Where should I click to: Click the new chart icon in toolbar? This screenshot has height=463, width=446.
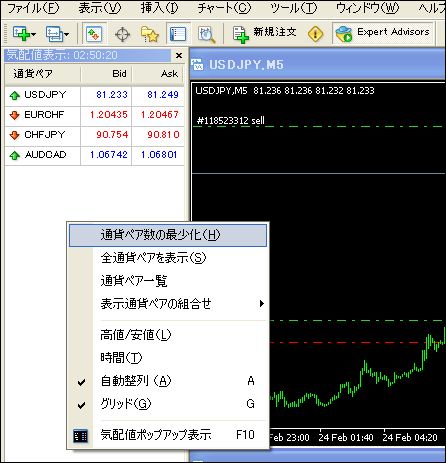coord(21,34)
